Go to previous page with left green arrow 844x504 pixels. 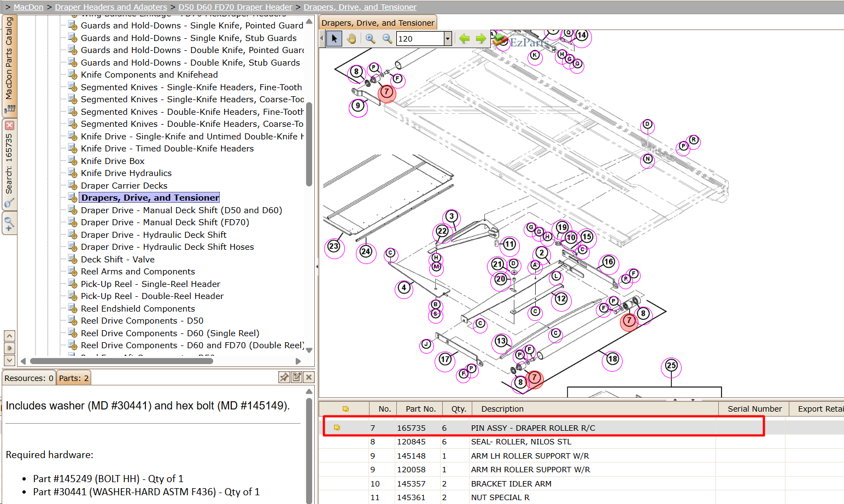465,39
